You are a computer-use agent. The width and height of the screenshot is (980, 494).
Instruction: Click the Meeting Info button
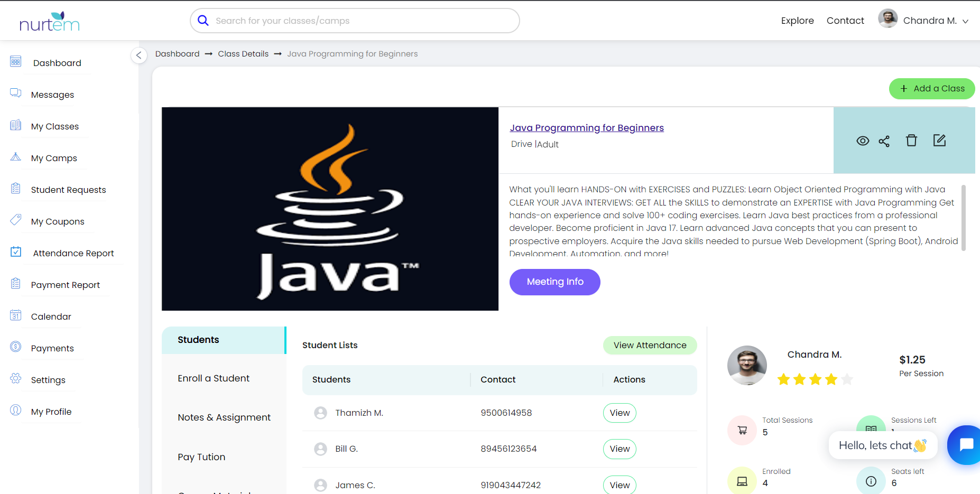click(554, 282)
